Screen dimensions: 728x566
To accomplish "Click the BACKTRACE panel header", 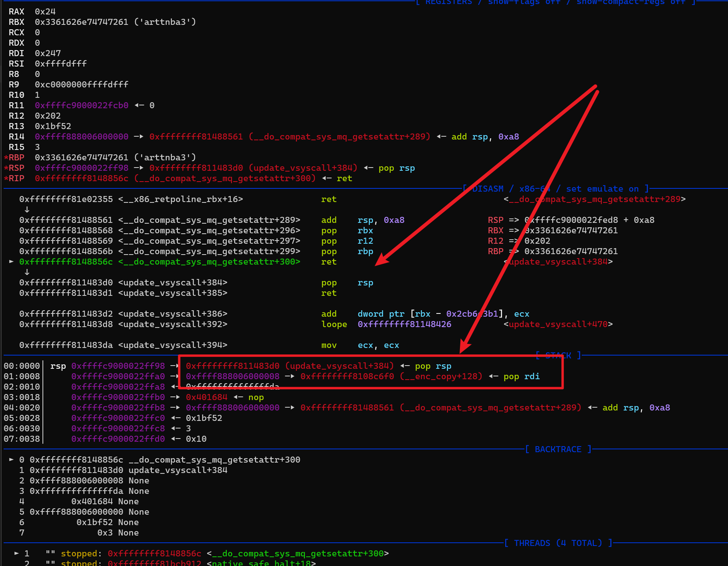I will (x=558, y=449).
